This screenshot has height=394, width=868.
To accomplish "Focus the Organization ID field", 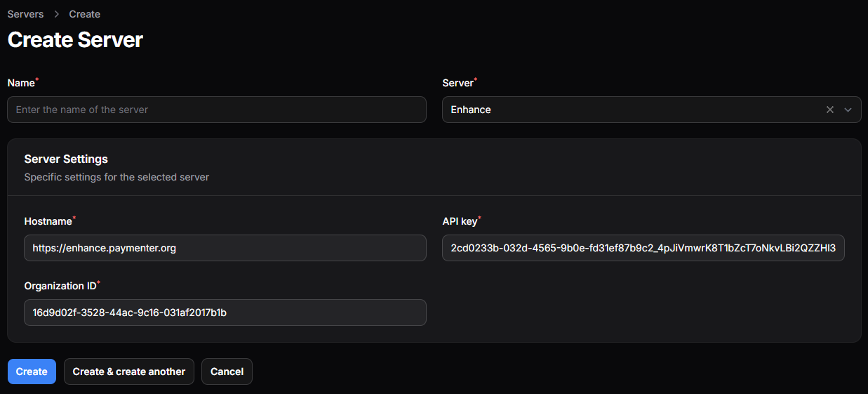I will point(225,313).
